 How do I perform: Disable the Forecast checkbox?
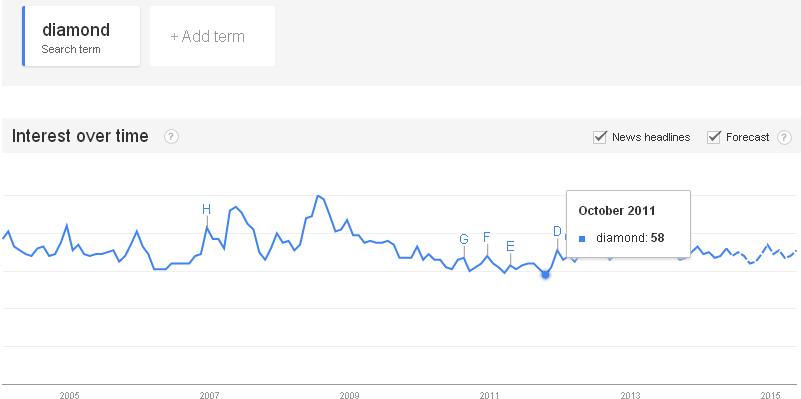713,137
